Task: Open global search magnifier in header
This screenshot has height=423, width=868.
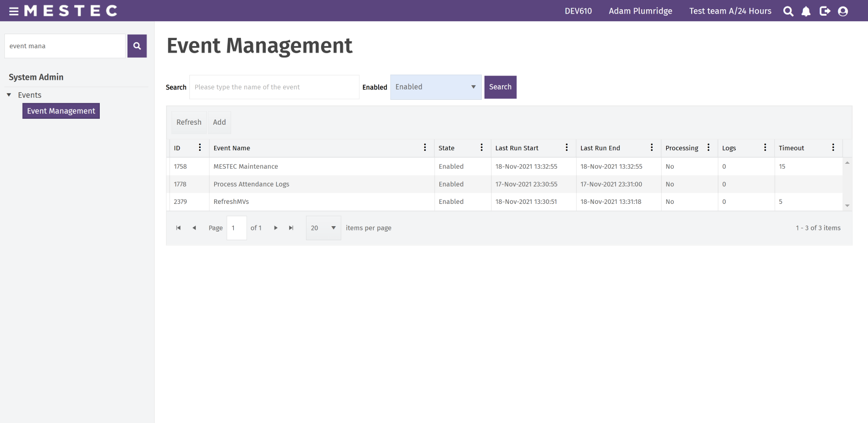Action: point(788,11)
